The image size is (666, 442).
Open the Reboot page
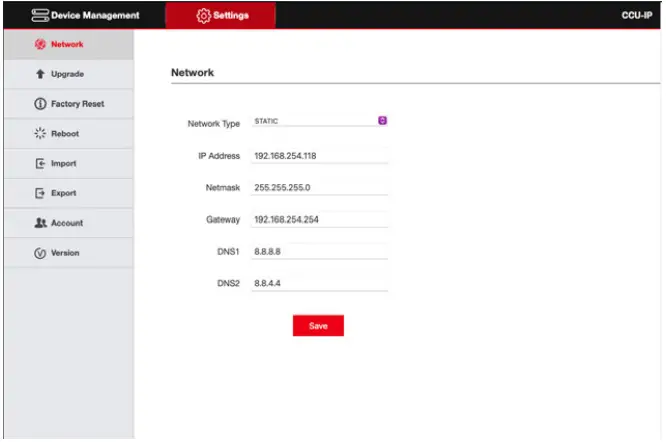(69, 133)
